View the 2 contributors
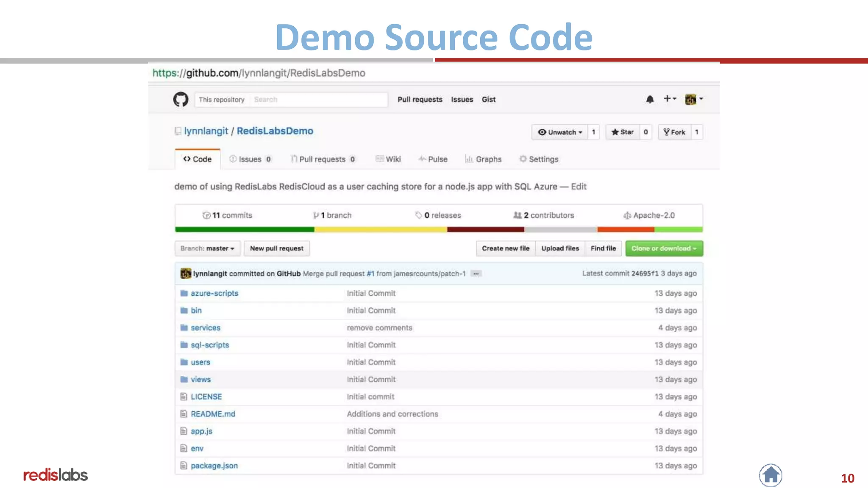The height and width of the screenshot is (488, 868). coord(544,216)
